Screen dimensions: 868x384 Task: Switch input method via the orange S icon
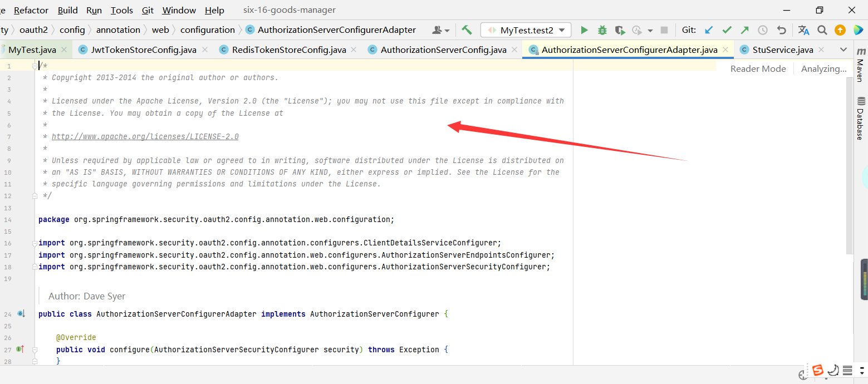818,370
